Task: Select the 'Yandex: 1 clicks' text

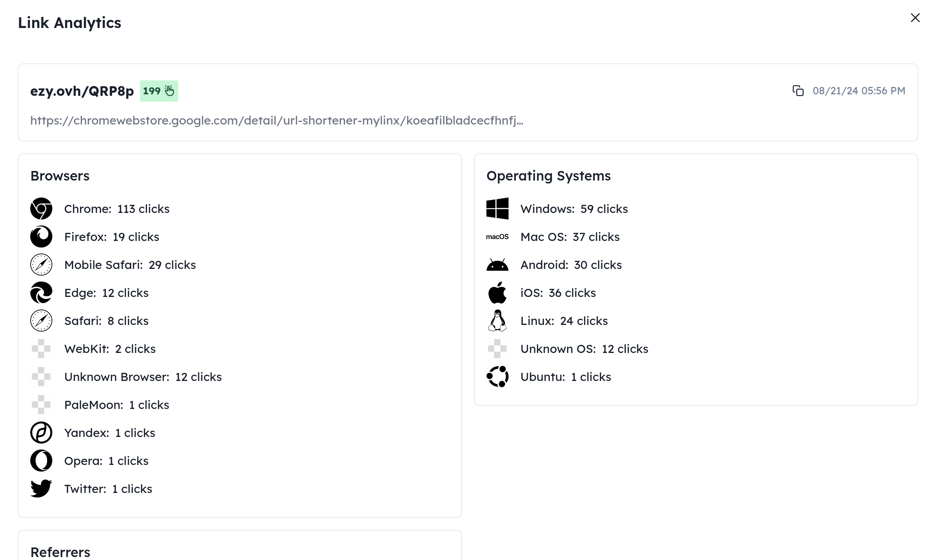Action: pos(109,433)
